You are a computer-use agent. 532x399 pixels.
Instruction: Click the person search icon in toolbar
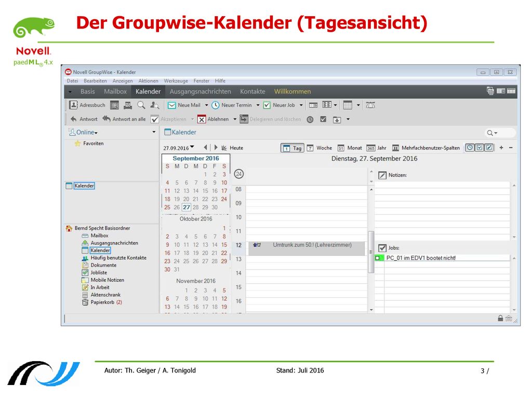tap(154, 105)
